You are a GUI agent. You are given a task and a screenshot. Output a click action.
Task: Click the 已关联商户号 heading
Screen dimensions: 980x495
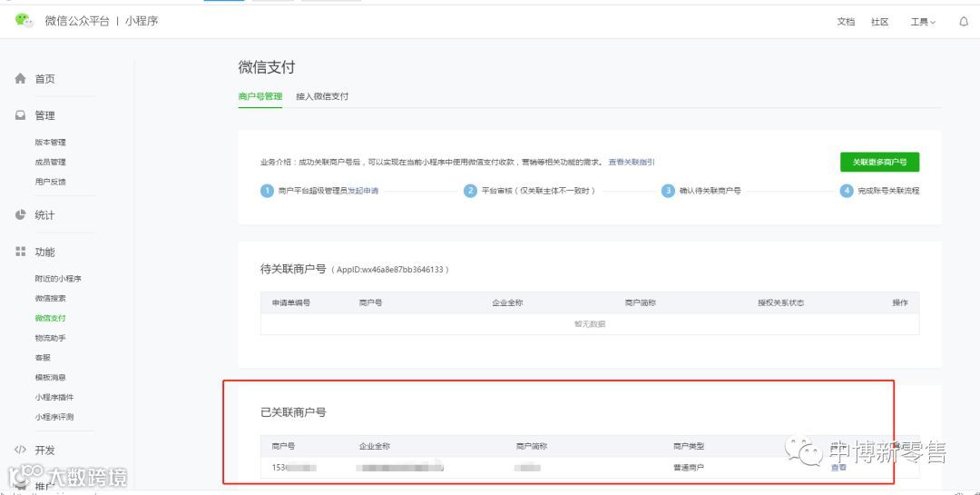(x=293, y=412)
